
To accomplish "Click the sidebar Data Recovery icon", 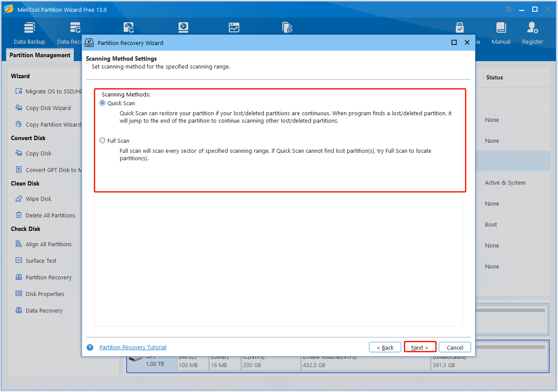I will coord(19,310).
